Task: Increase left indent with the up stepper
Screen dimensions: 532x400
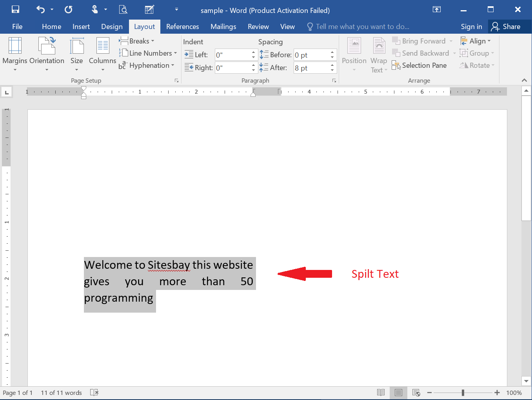Action: coord(253,52)
